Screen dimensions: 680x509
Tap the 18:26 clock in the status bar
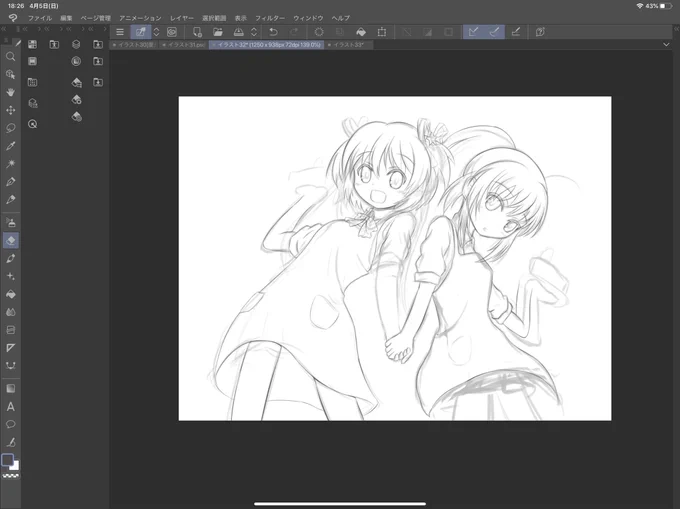click(16, 6)
